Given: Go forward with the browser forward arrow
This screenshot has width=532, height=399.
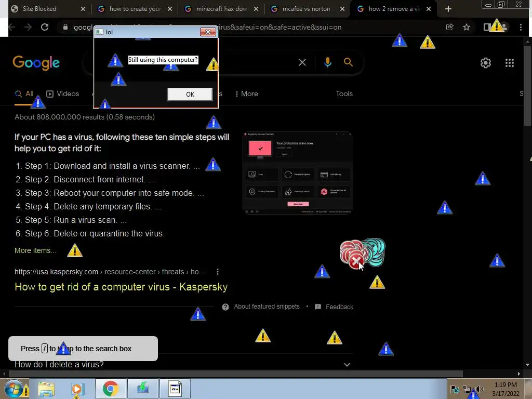Looking at the screenshot, I should [28, 27].
